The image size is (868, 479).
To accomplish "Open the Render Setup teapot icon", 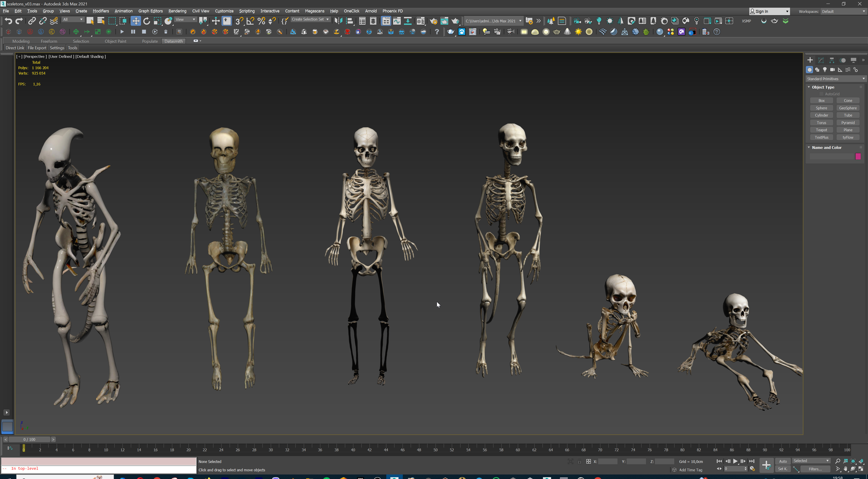I will (x=433, y=21).
